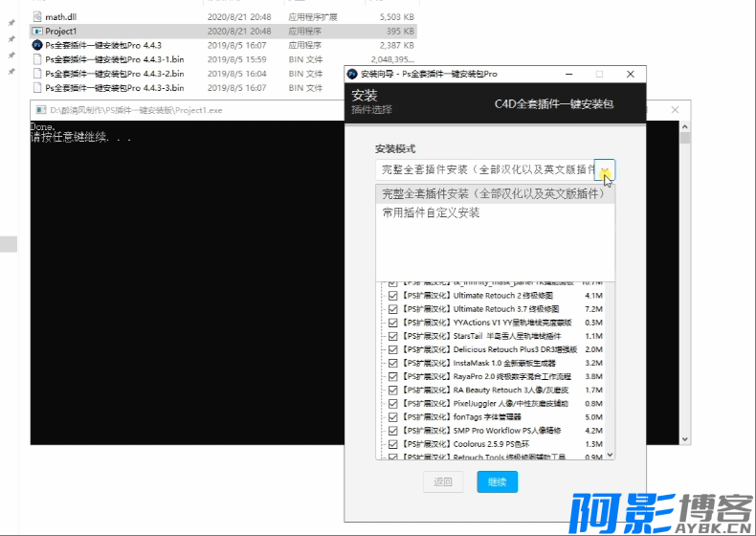Click the 2,387 KB size cell

(397, 45)
